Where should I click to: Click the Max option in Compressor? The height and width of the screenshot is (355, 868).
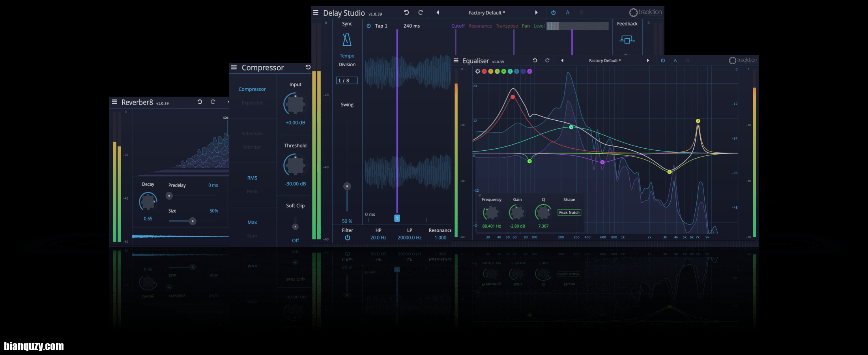pyautogui.click(x=252, y=222)
